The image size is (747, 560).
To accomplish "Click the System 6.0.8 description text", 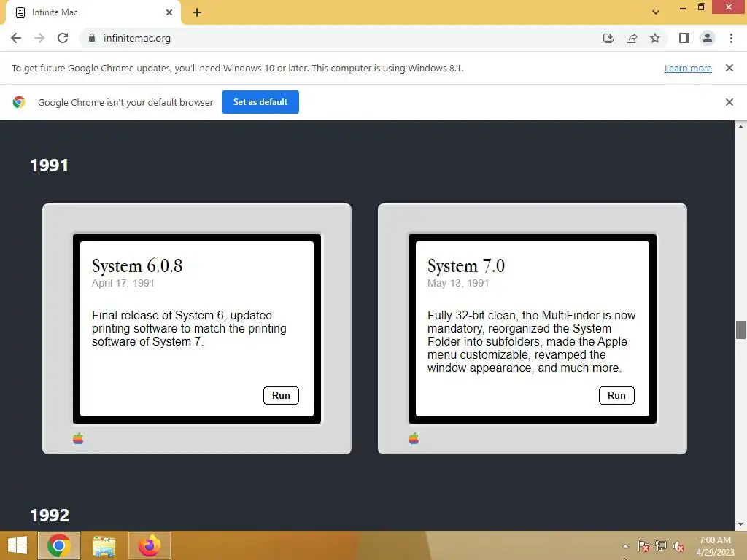I will 189,329.
